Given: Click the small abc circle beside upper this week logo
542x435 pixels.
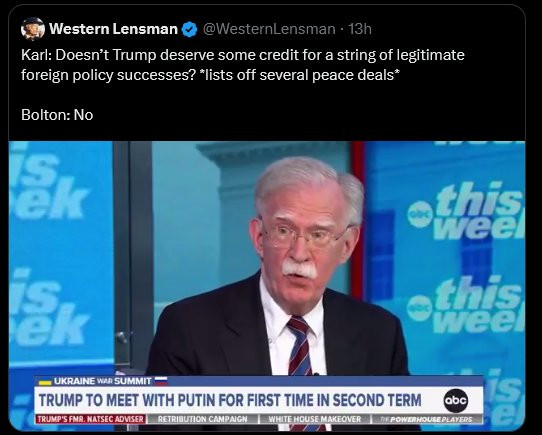Looking at the screenshot, I should [419, 215].
